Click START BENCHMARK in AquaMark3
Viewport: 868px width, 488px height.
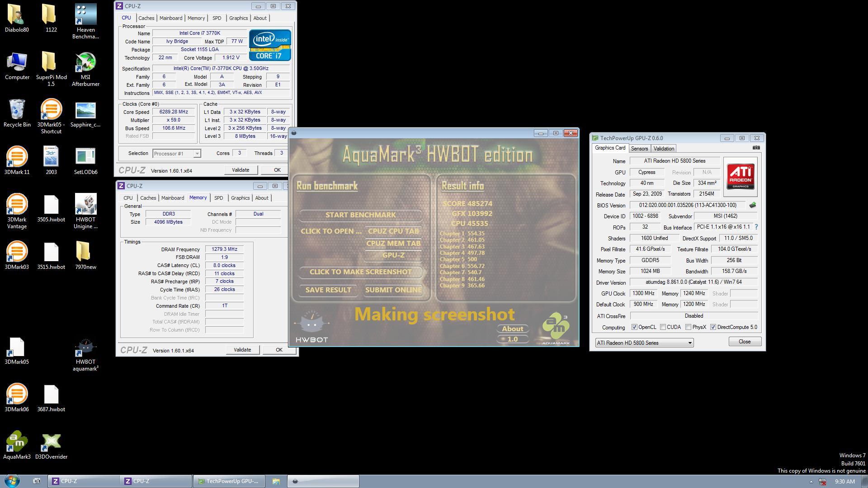click(x=360, y=215)
